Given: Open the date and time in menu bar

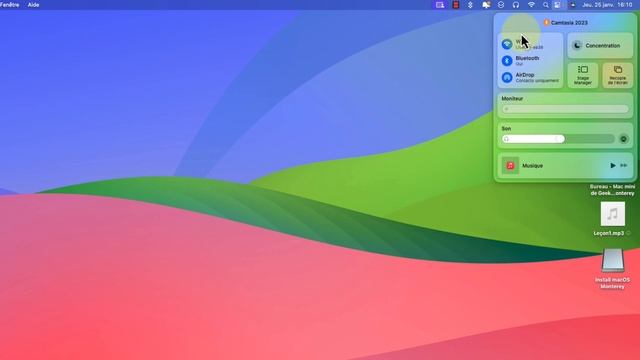Looking at the screenshot, I should click(x=607, y=5).
